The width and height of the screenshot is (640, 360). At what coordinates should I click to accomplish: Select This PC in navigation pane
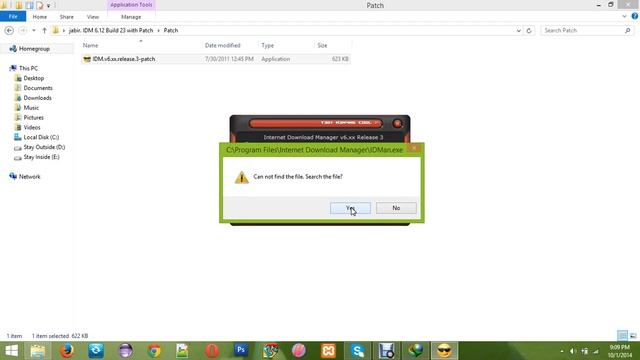(x=28, y=69)
